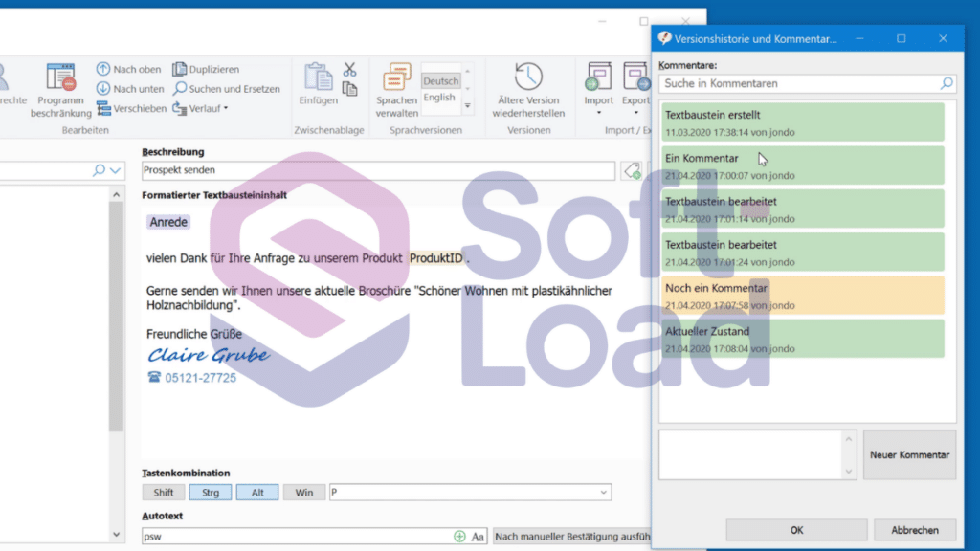Image resolution: width=980 pixels, height=551 pixels.
Task: Open 'Nach manueller Bestätigung' dropdown
Action: [x=571, y=536]
